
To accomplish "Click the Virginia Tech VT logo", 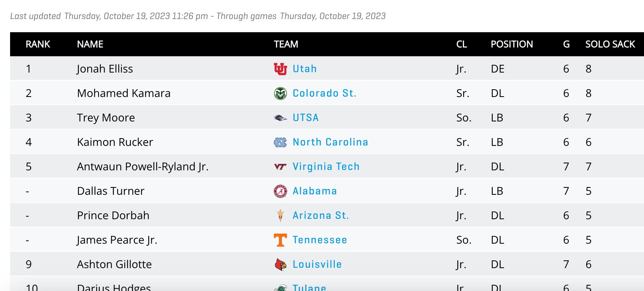I will coord(280,167).
